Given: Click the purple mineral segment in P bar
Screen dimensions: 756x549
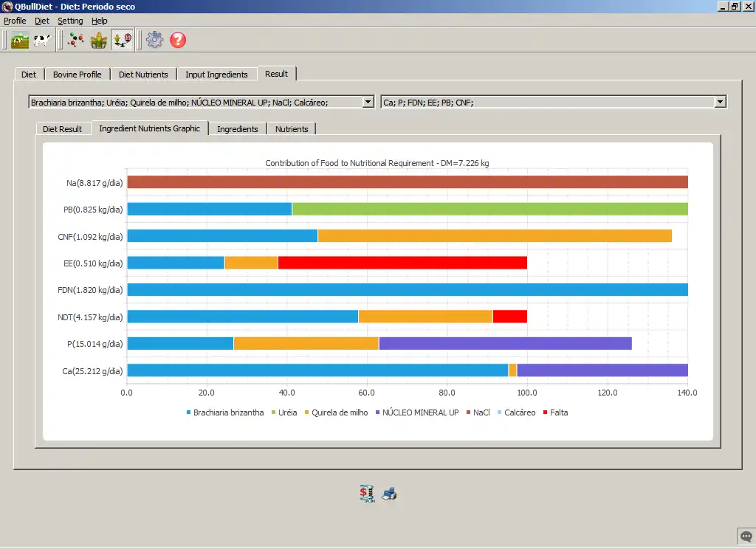Looking at the screenshot, I should [505, 343].
